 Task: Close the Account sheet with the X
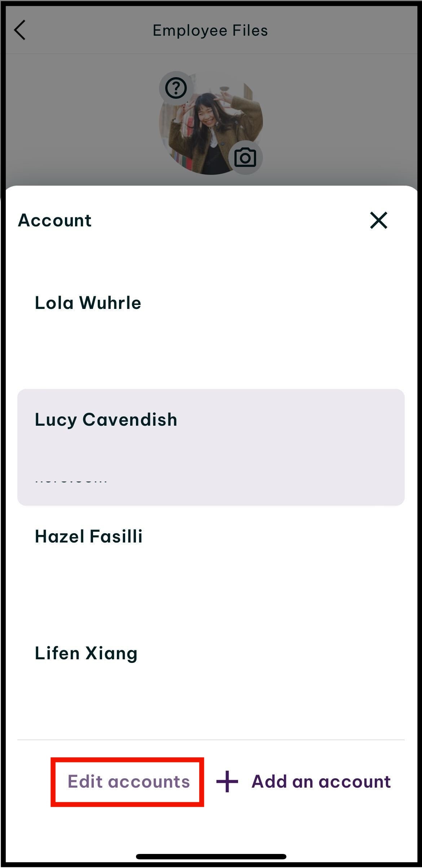[378, 220]
